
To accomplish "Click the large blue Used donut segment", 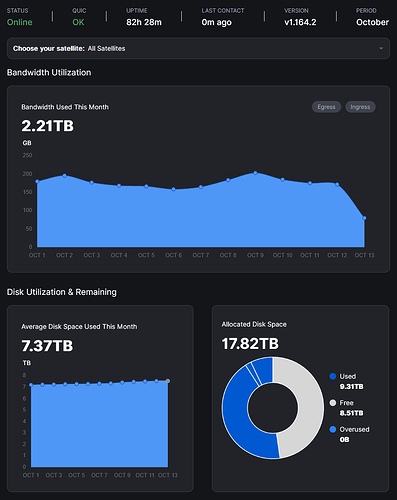I will pos(236,415).
